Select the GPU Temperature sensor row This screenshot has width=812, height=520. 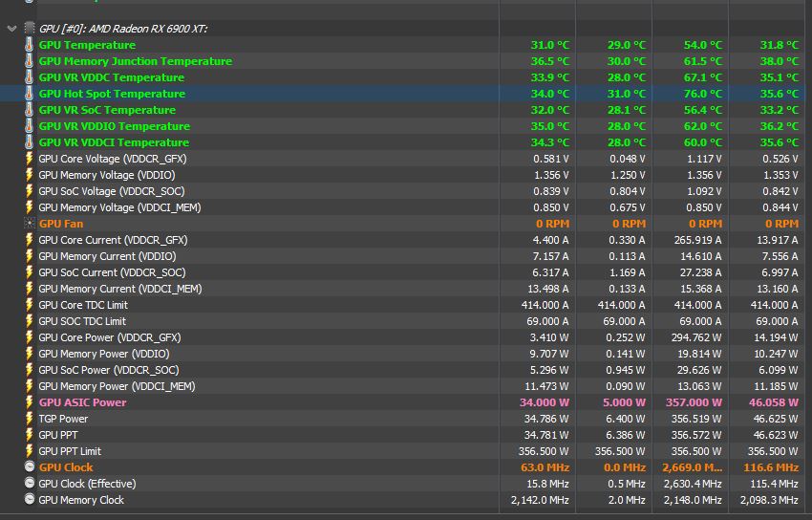point(402,45)
